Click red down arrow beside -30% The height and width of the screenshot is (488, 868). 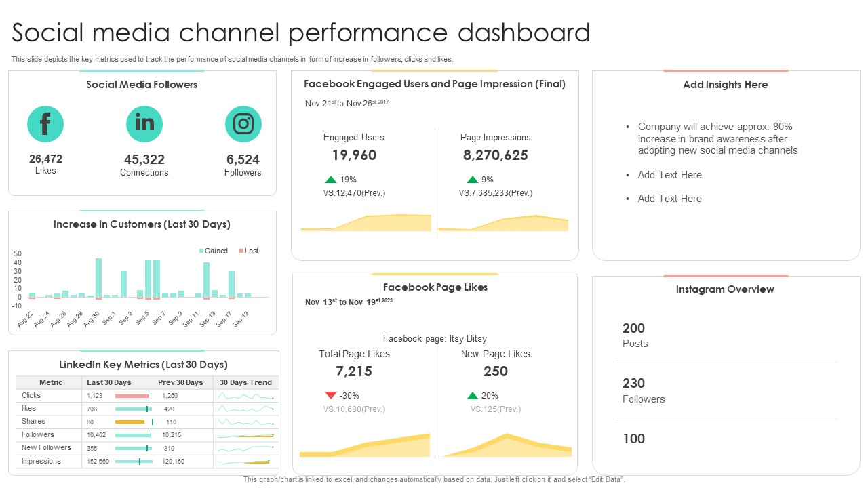pyautogui.click(x=331, y=395)
